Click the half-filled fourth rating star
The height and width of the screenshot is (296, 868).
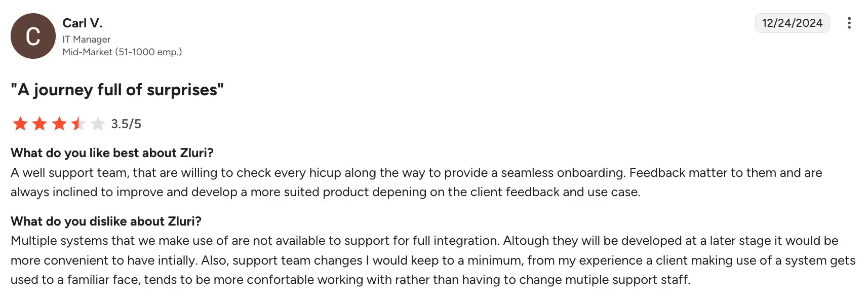point(78,124)
